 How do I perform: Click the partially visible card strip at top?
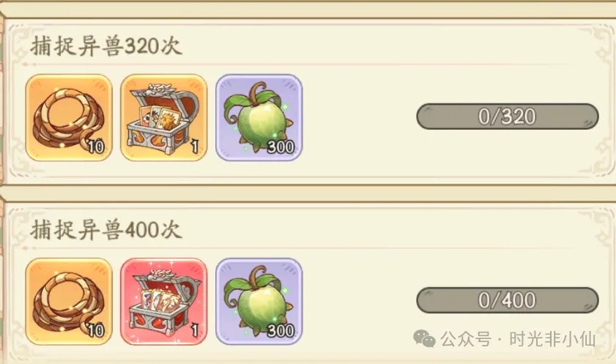(x=308, y=9)
